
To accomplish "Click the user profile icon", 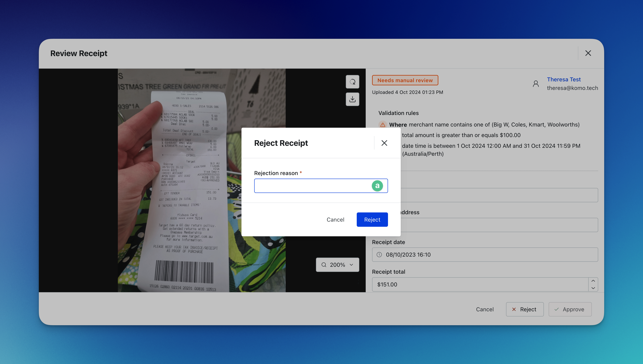I will click(536, 84).
